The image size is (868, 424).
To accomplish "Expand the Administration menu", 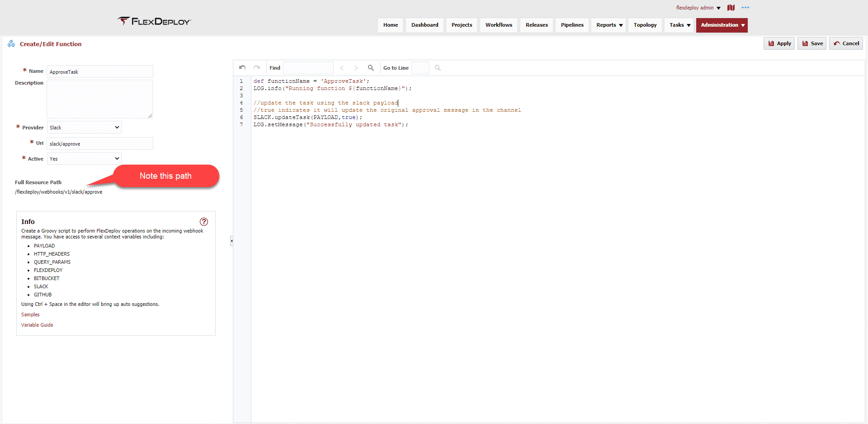I will tap(722, 25).
